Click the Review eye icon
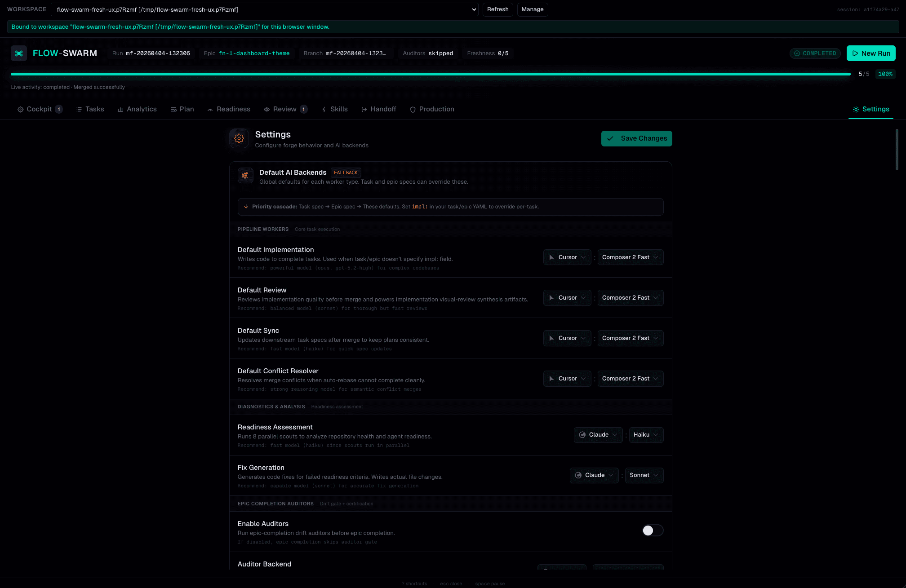This screenshot has height=588, width=906. pos(267,110)
